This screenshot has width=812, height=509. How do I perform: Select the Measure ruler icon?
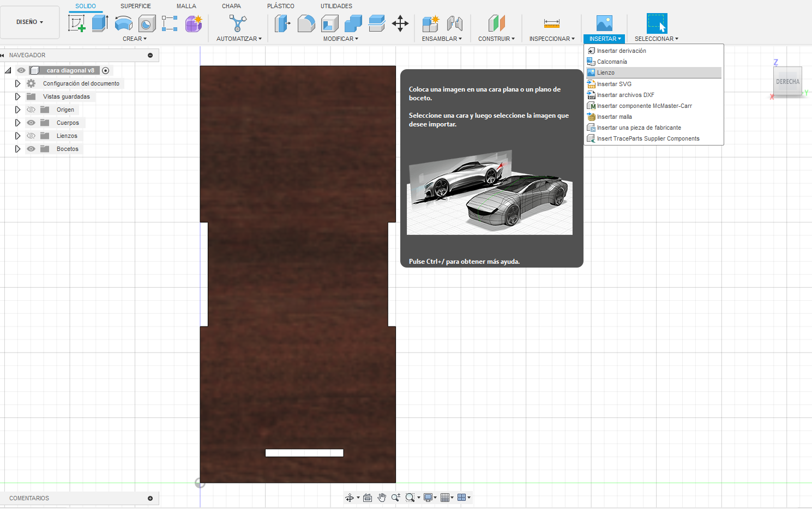coord(551,23)
